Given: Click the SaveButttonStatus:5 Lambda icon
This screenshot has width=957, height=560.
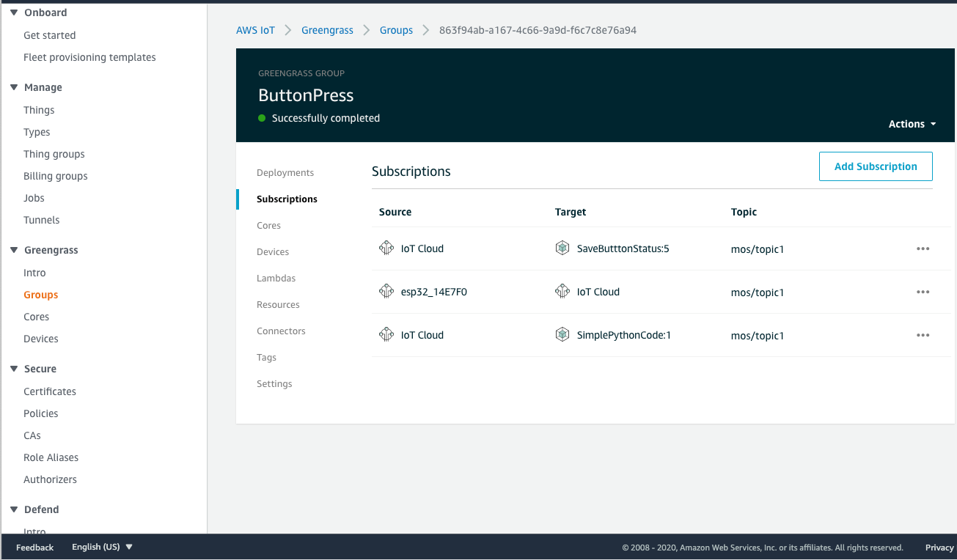Looking at the screenshot, I should point(562,248).
